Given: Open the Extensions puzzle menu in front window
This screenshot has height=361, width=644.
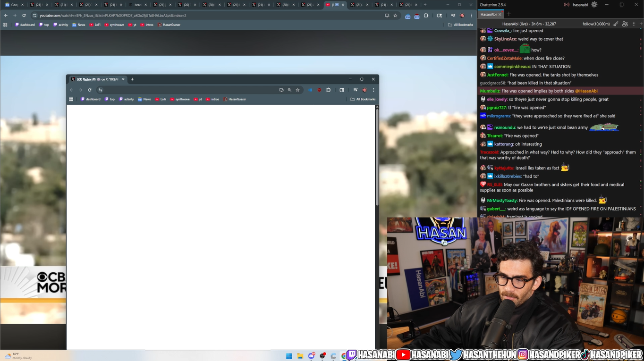Looking at the screenshot, I should click(x=329, y=90).
